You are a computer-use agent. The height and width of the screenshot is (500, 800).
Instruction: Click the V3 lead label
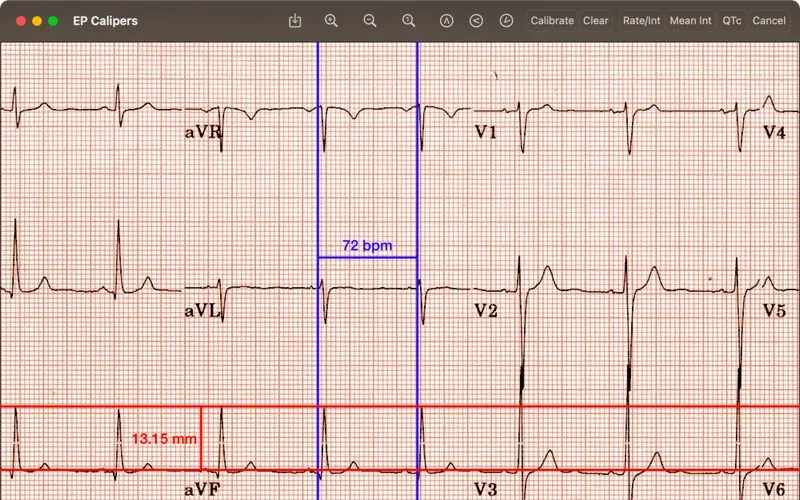click(x=486, y=490)
